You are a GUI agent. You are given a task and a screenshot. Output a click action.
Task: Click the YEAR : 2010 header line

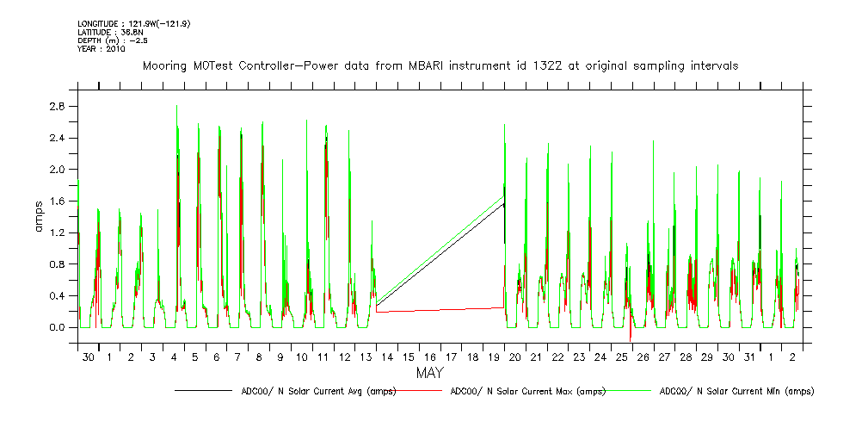(x=102, y=49)
